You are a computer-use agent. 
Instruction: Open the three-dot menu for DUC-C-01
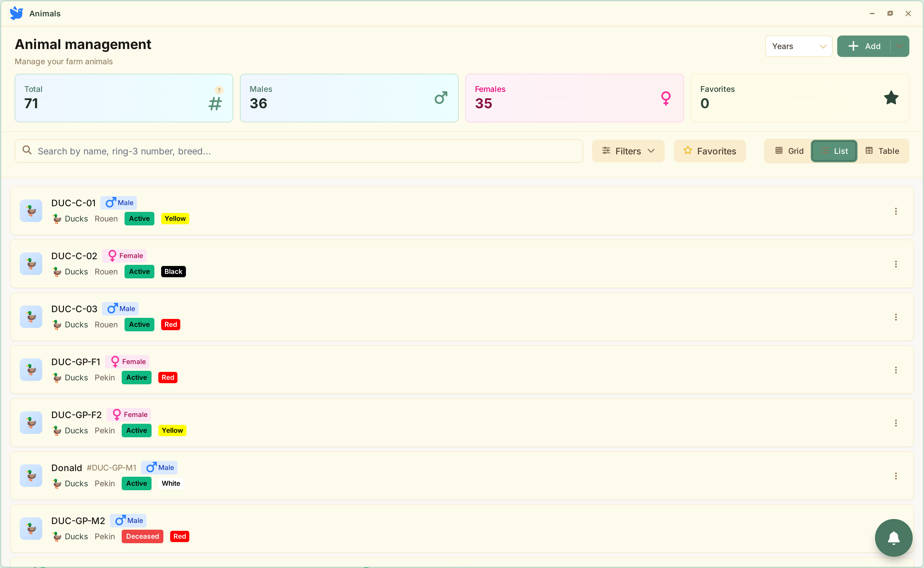coord(896,211)
